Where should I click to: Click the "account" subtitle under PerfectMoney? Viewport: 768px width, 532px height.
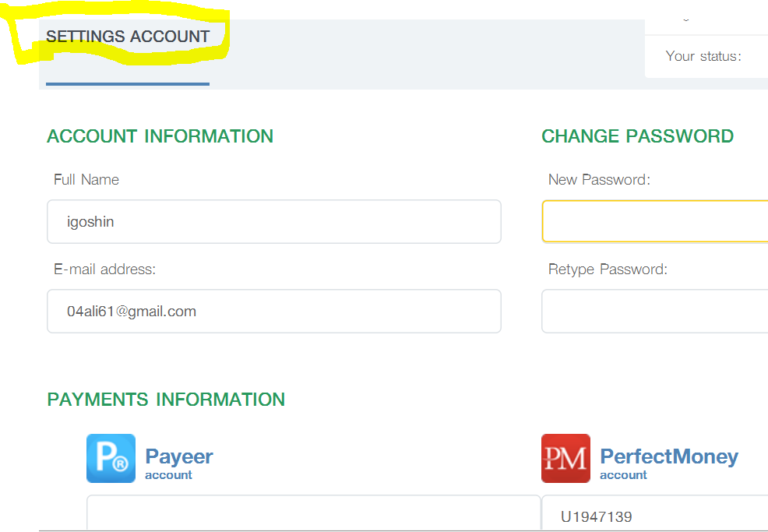623,475
